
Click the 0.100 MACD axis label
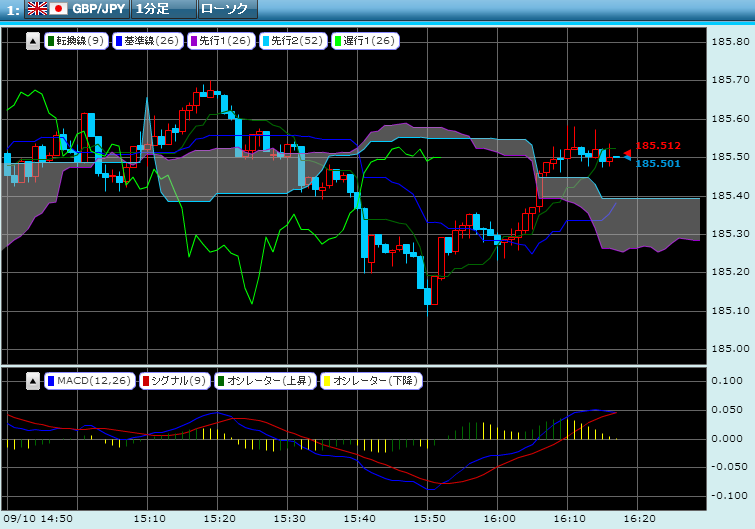[x=727, y=381]
